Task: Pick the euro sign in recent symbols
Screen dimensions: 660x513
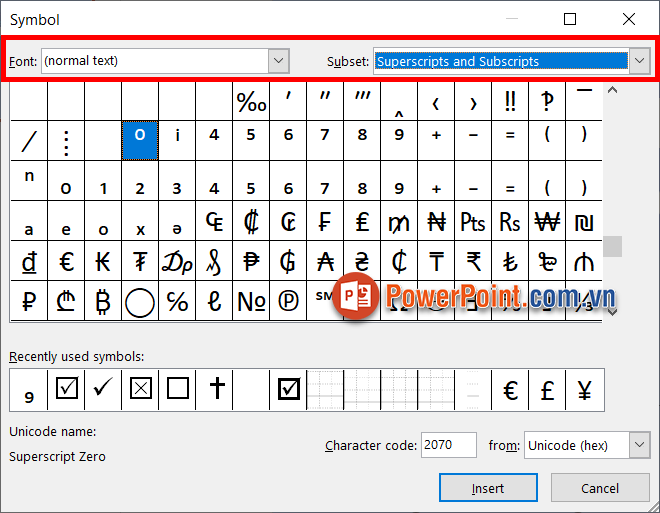Action: [x=510, y=390]
